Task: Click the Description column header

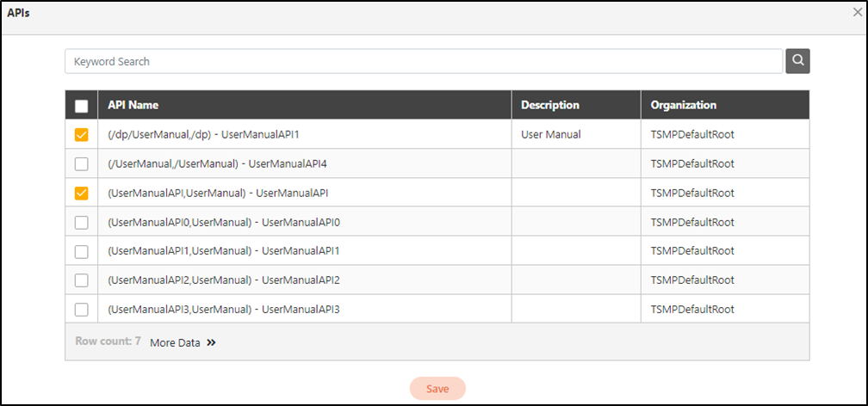Action: tap(550, 105)
